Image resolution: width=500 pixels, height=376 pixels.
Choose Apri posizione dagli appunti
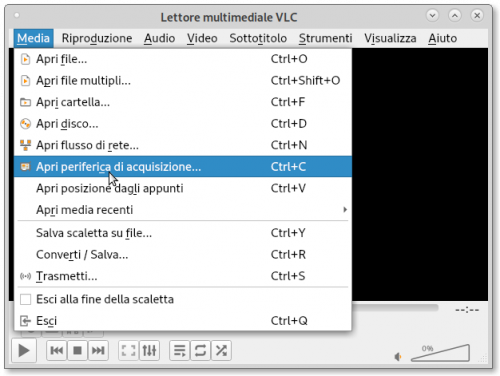[183, 188]
